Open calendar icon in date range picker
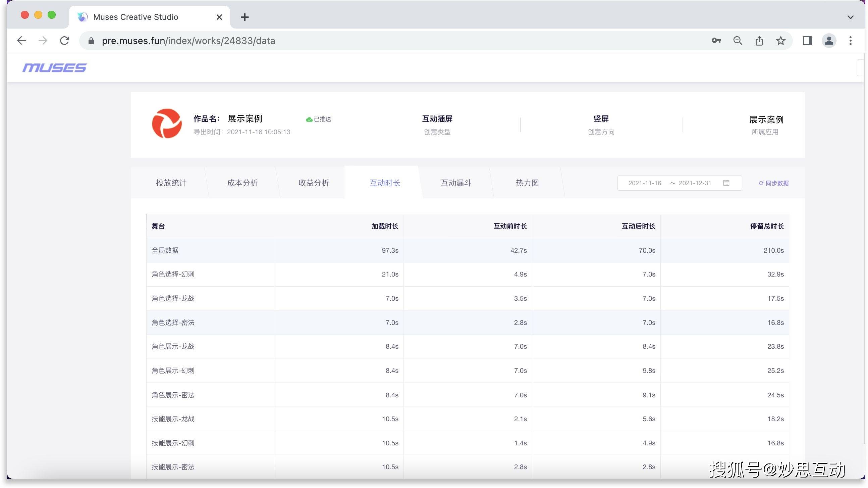 point(726,183)
